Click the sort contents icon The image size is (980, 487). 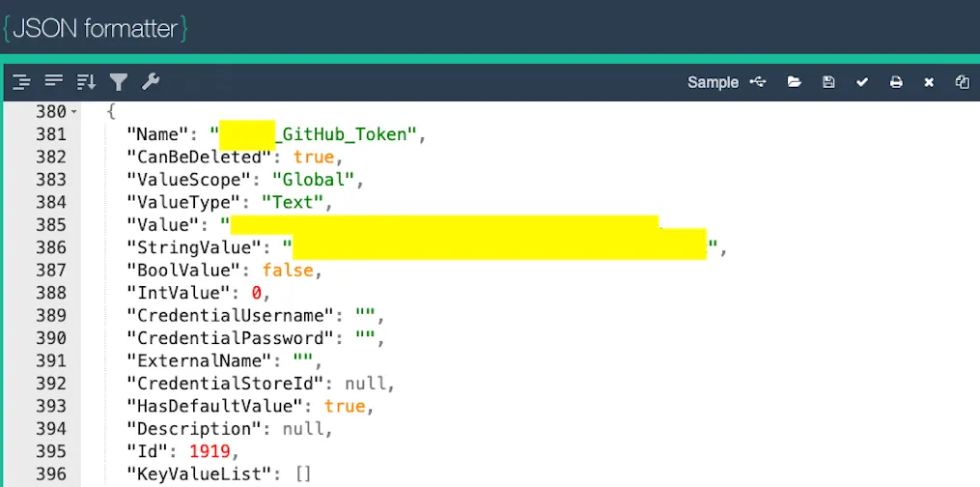pyautogui.click(x=86, y=82)
